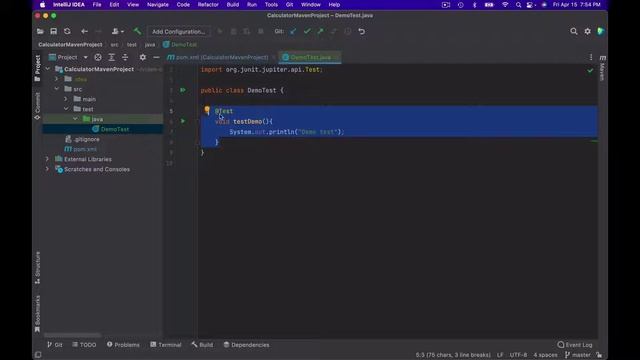
Task: Click the Rollback undo icon
Action: tap(362, 31)
